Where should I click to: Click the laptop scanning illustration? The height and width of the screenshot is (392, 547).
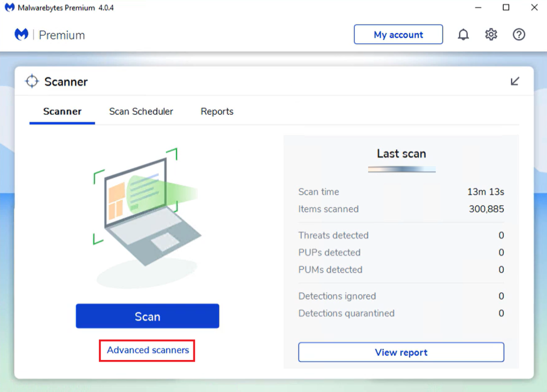147,214
